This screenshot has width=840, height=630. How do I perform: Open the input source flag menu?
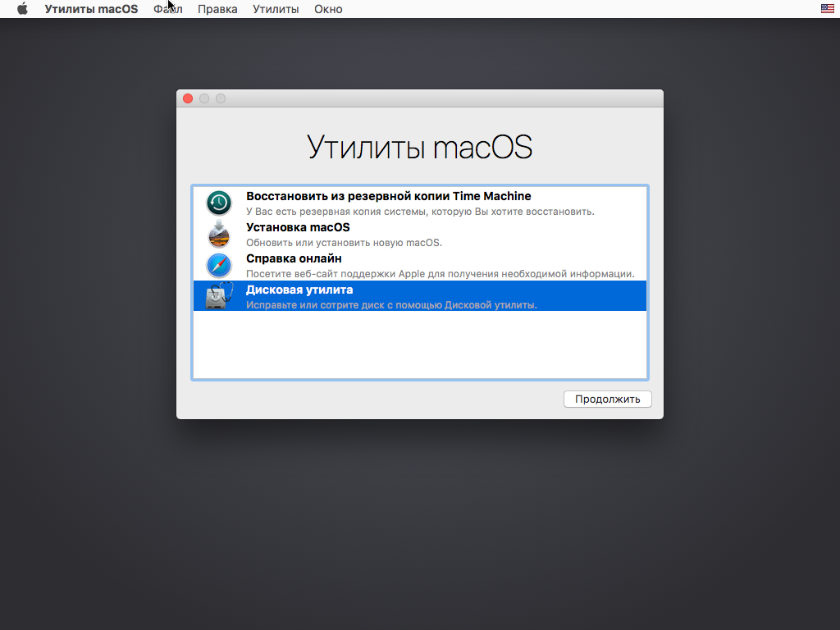(828, 9)
